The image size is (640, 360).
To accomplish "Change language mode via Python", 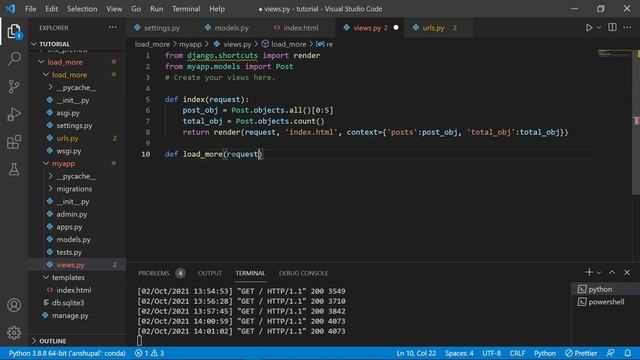I will 545,353.
